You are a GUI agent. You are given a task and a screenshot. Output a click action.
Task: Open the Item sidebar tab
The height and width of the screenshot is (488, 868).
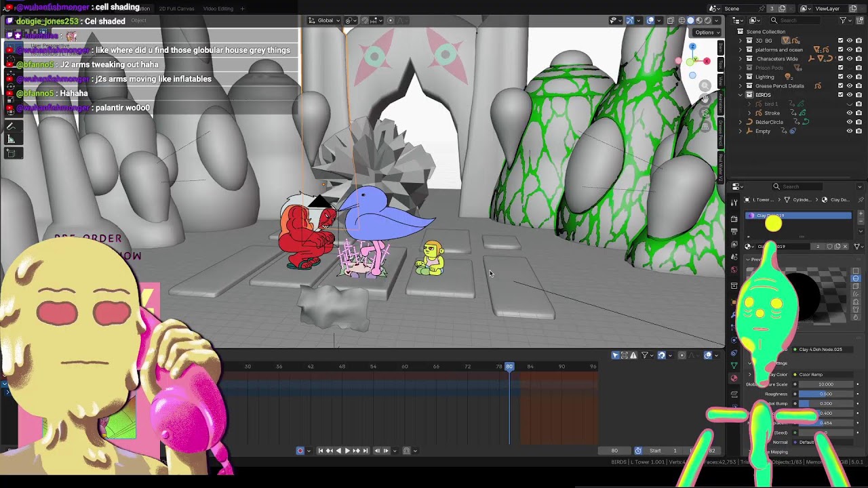[721, 49]
